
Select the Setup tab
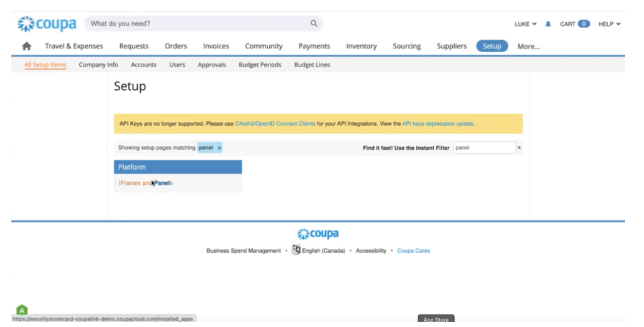point(492,46)
